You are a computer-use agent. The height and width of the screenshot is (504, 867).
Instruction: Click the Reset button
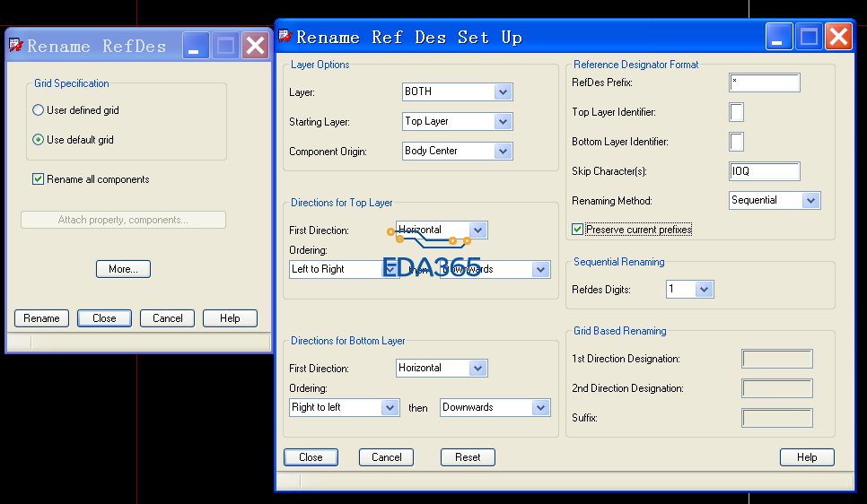tap(468, 457)
